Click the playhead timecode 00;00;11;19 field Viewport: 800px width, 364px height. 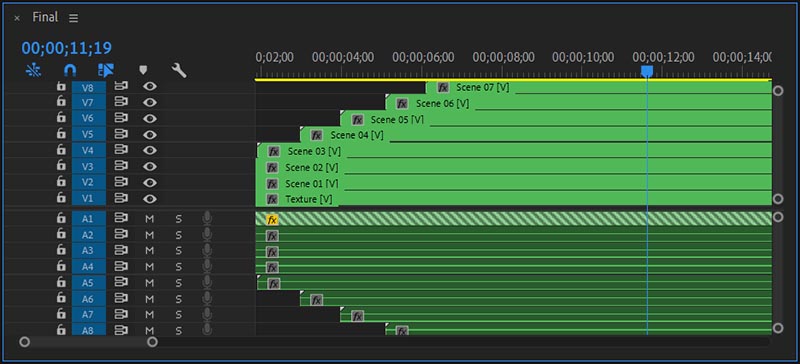point(66,48)
